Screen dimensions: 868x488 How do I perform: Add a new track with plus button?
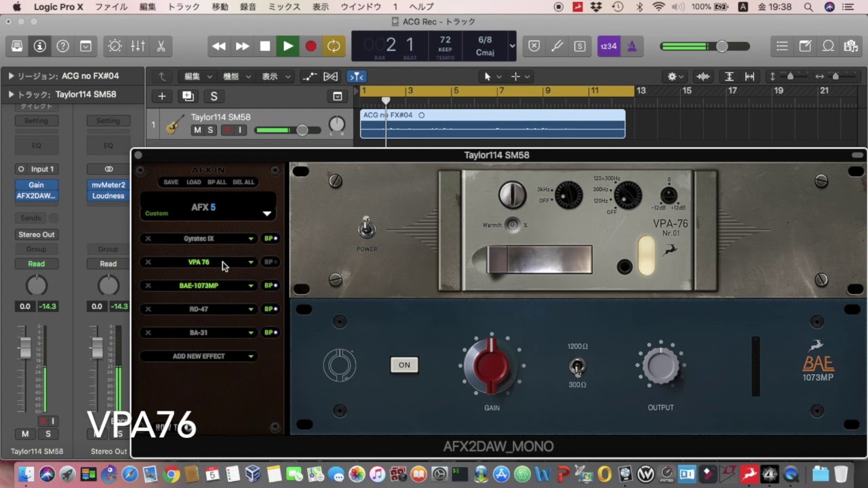click(161, 96)
